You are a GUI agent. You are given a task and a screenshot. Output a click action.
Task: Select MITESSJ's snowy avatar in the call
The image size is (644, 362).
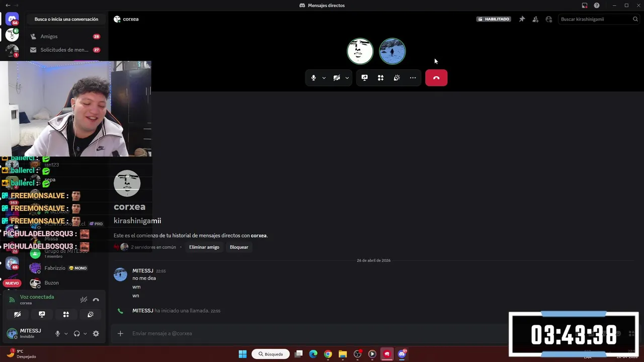coord(392,51)
